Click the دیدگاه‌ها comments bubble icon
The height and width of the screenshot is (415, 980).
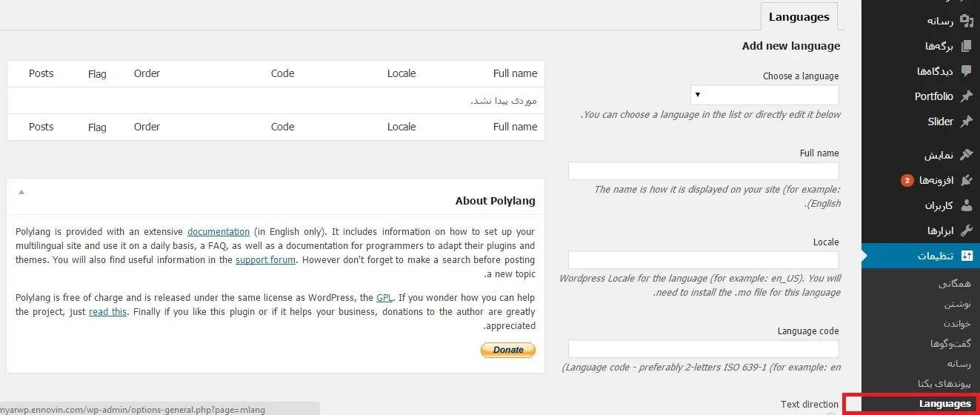point(966,71)
